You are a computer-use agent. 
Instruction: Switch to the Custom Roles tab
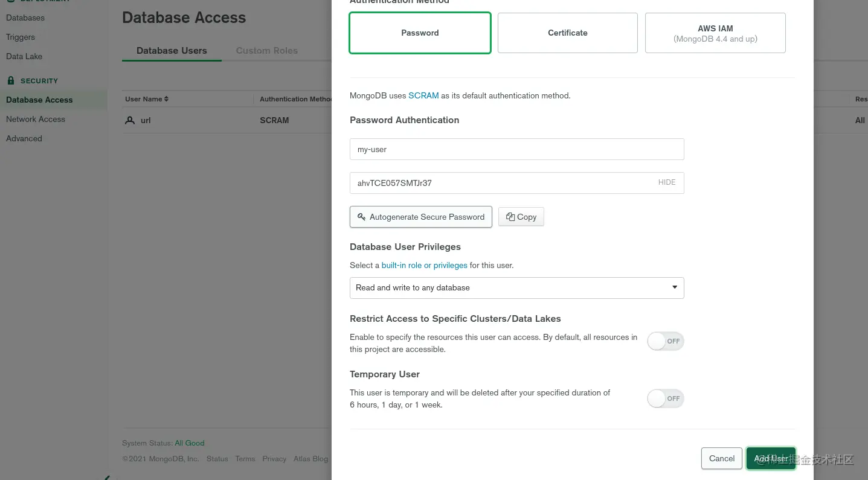coord(266,51)
